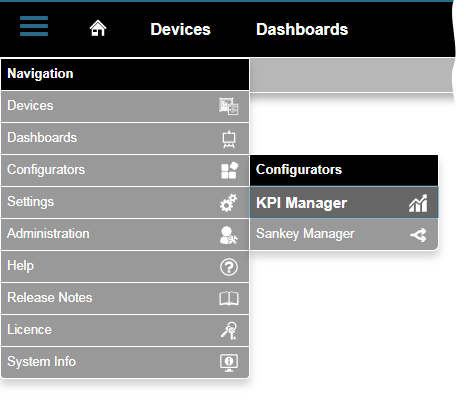
Task: Click the Release Notes book icon
Action: coord(229,298)
